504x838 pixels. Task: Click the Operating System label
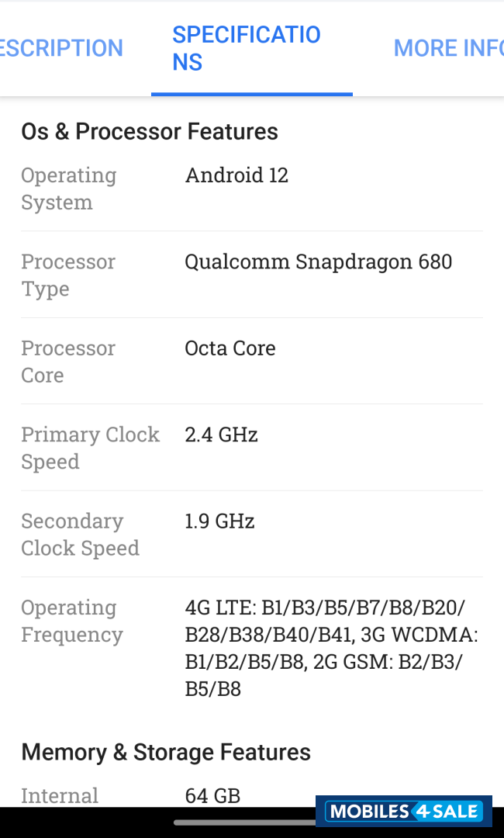(68, 189)
